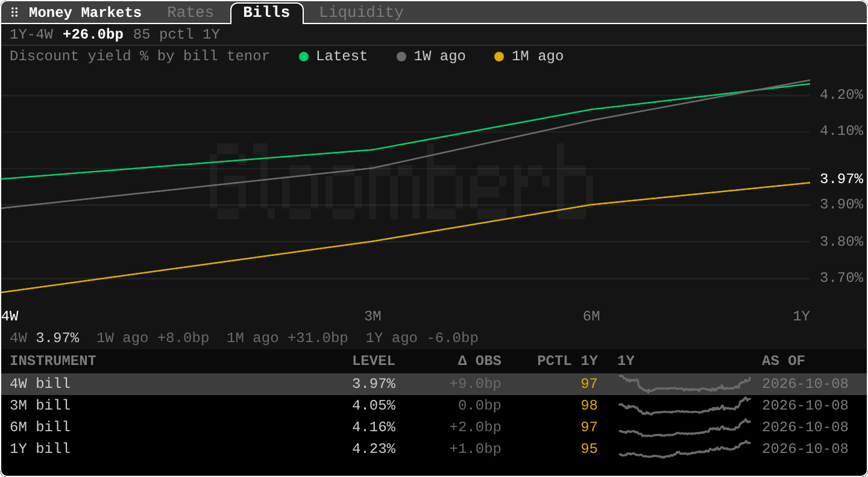Click the 3M tenor on the x-axis
This screenshot has height=477, width=868.
tap(373, 316)
